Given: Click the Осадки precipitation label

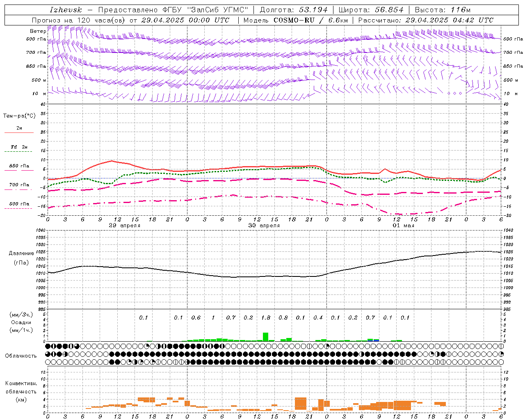Looking at the screenshot, I should tap(21, 322).
